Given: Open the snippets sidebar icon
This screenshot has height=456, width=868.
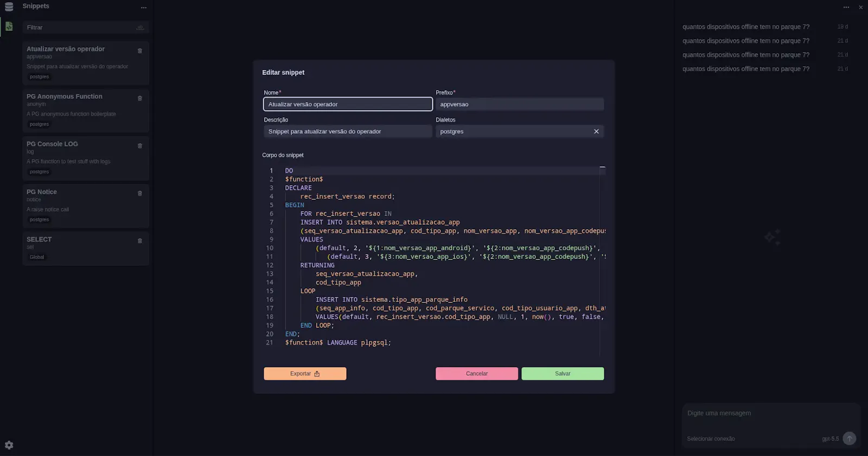Looking at the screenshot, I should coord(9,26).
